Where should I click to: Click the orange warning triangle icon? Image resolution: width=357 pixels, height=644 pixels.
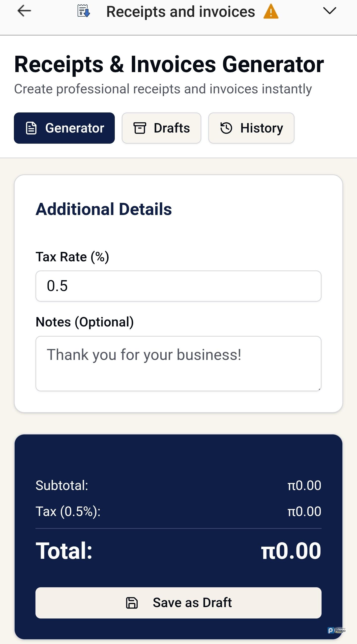[271, 12]
